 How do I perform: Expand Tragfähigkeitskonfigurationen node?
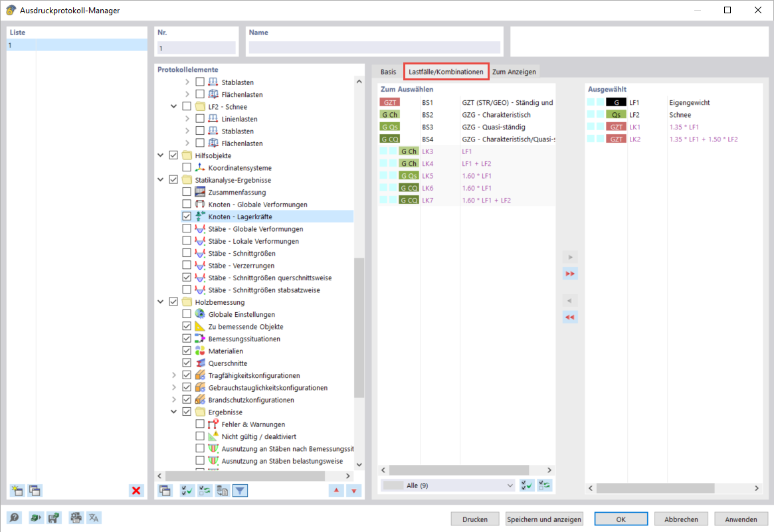click(174, 375)
